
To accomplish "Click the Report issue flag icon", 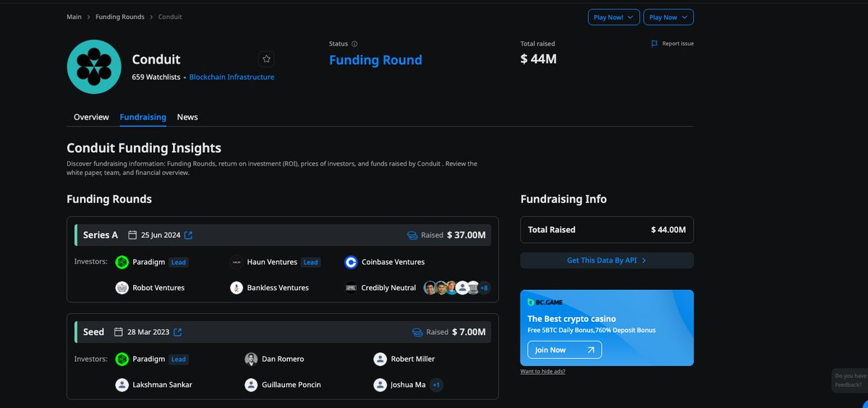I will pyautogui.click(x=655, y=43).
